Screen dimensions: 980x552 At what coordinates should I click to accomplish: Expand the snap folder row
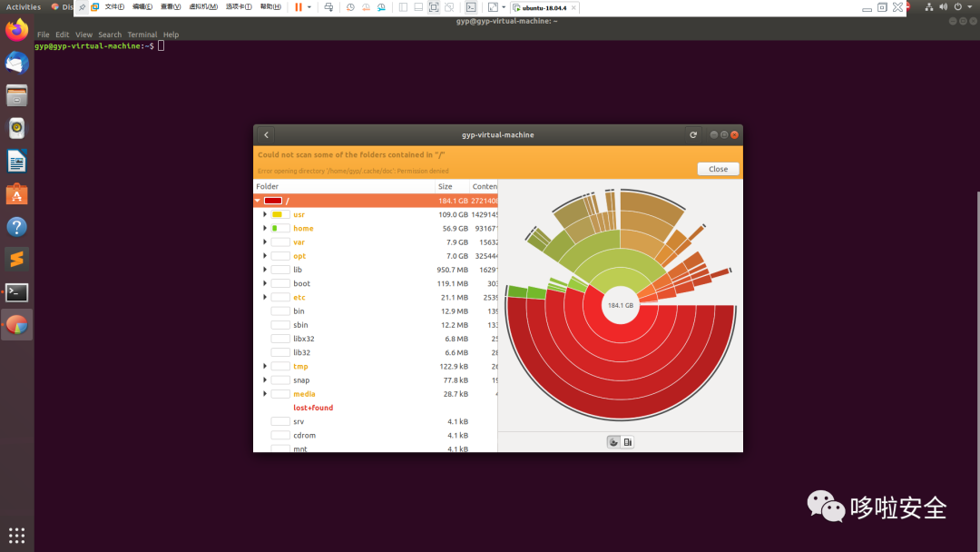tap(265, 380)
